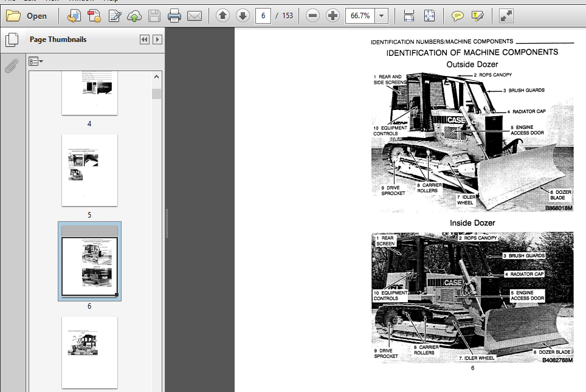Select page 5 thumbnail
The image size is (586, 392).
[x=90, y=170]
